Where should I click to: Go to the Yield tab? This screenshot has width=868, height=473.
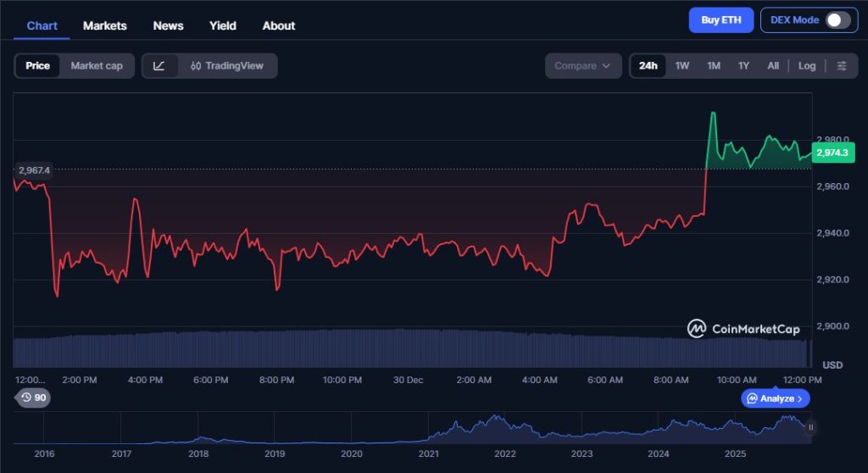coord(223,25)
